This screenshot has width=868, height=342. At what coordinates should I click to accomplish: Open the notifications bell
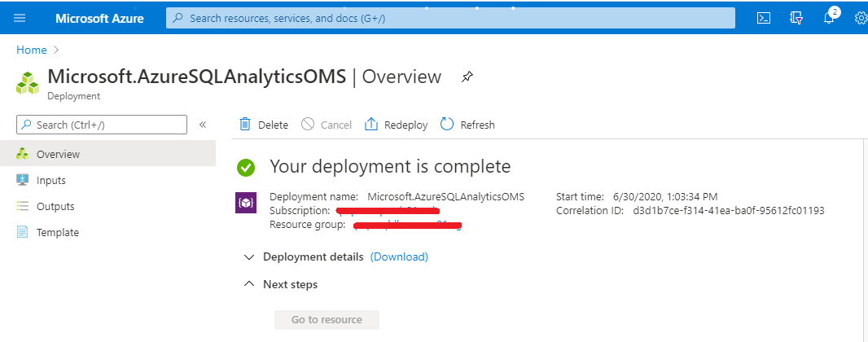click(x=829, y=18)
